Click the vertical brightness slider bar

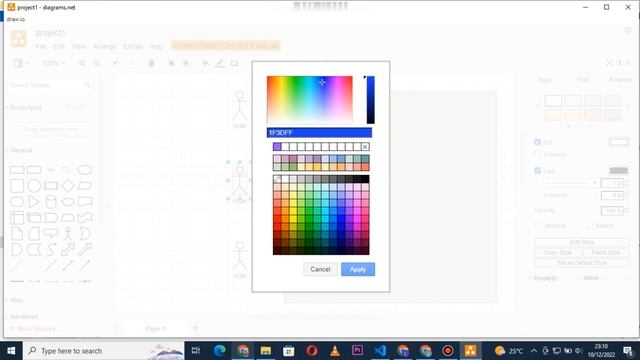click(370, 100)
